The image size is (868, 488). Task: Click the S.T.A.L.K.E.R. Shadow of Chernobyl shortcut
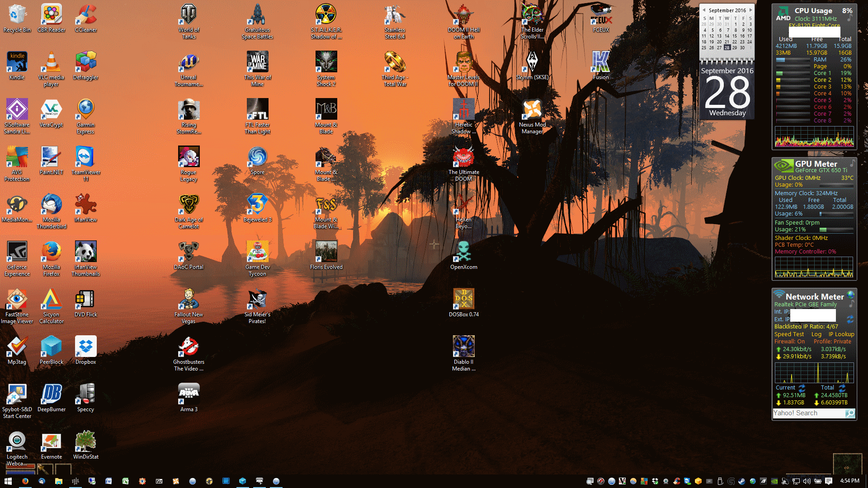pos(326,22)
